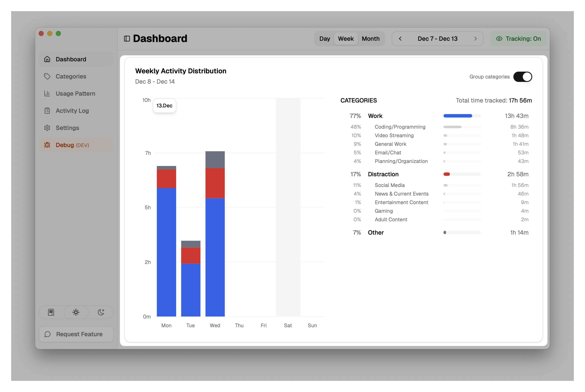Switch to dark theme moon option
Screen dimensions: 585x392
click(101, 312)
